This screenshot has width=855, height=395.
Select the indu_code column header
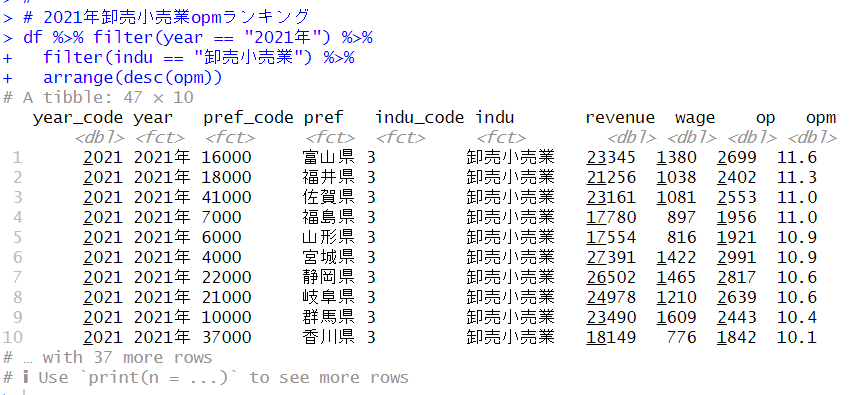419,118
